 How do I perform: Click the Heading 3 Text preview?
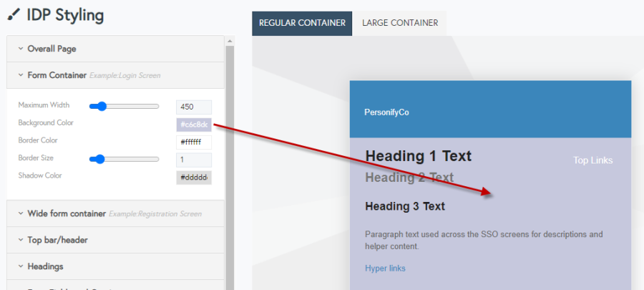(405, 206)
